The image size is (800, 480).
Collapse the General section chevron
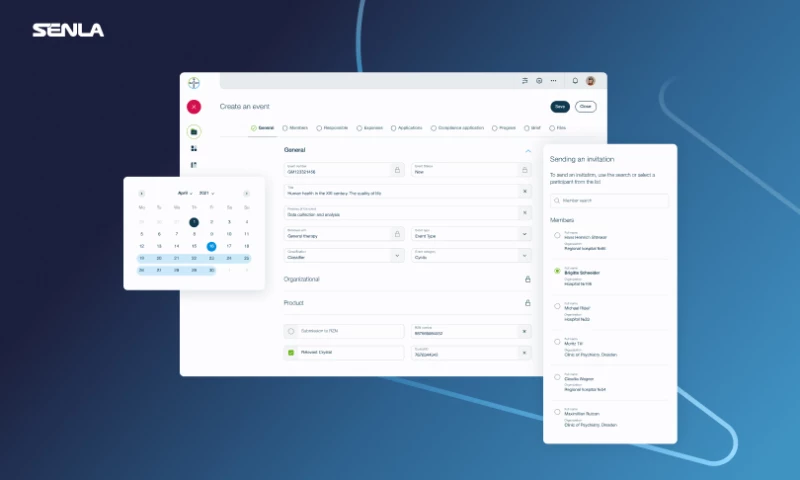[x=528, y=151]
